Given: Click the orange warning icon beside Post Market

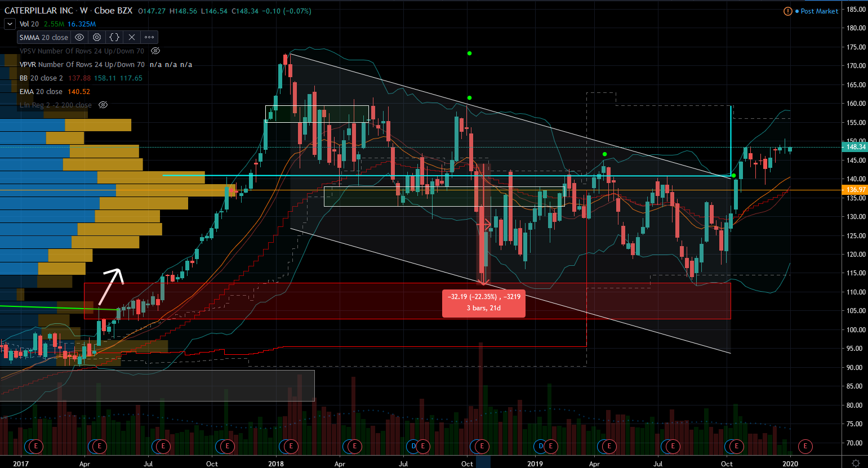Looking at the screenshot, I should click(788, 11).
